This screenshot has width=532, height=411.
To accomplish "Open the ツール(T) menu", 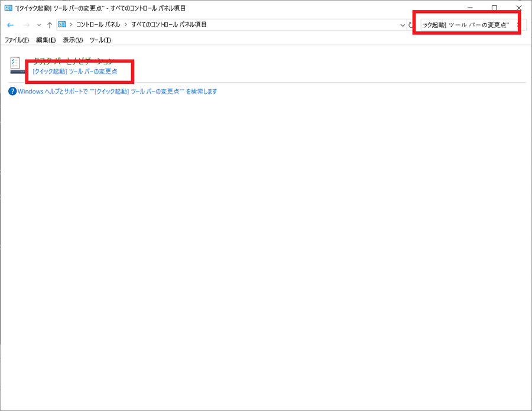I will [100, 40].
